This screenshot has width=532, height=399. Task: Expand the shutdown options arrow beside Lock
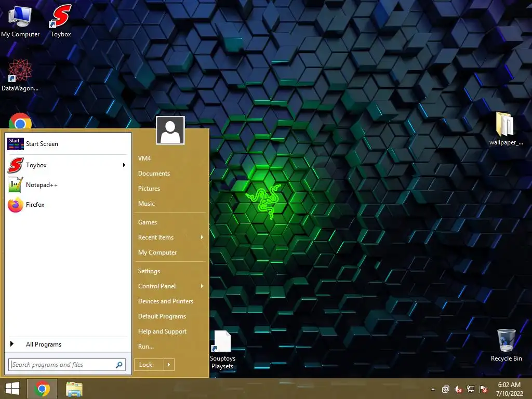click(x=169, y=365)
